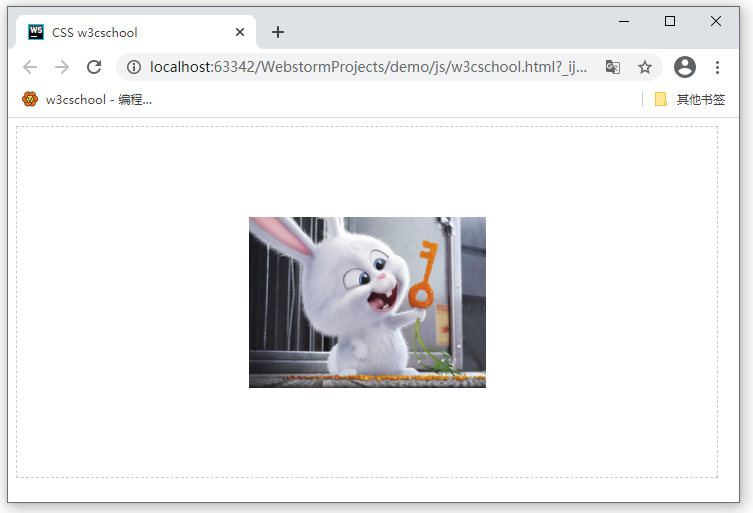Maximize the Chrome window
753x513 pixels.
[x=670, y=21]
